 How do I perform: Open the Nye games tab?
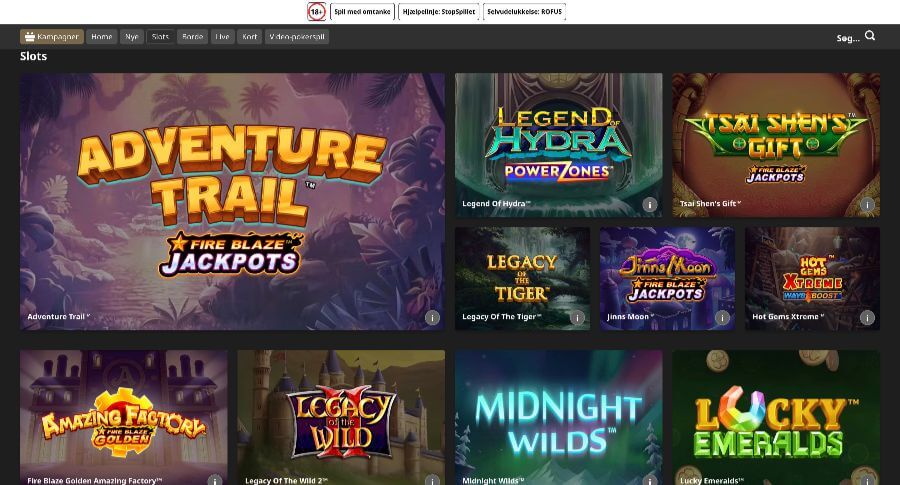[132, 37]
